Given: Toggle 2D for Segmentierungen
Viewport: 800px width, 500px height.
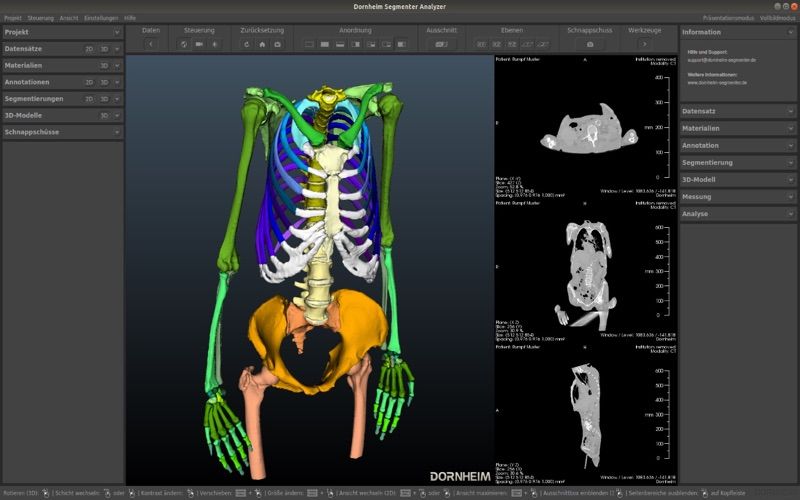Looking at the screenshot, I should [89, 99].
